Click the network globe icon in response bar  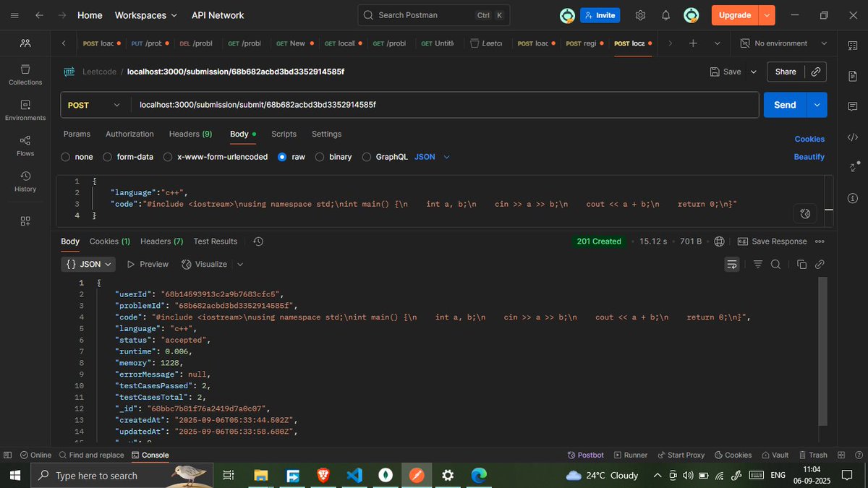tap(719, 241)
